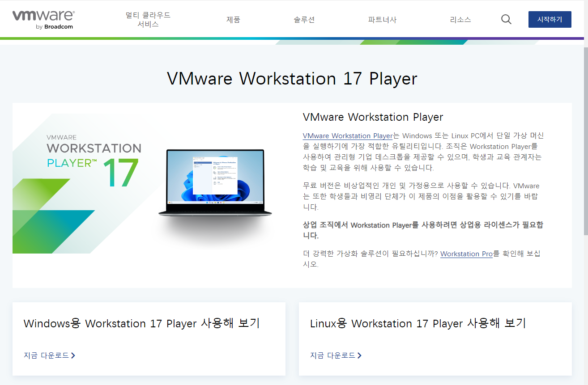Click the Windows용 Workstation 17 Player 사용해 보기 heading
Image resolution: width=588 pixels, height=385 pixels.
142,323
